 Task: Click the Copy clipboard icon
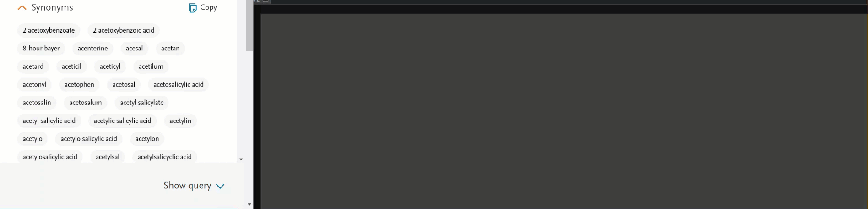click(x=193, y=8)
